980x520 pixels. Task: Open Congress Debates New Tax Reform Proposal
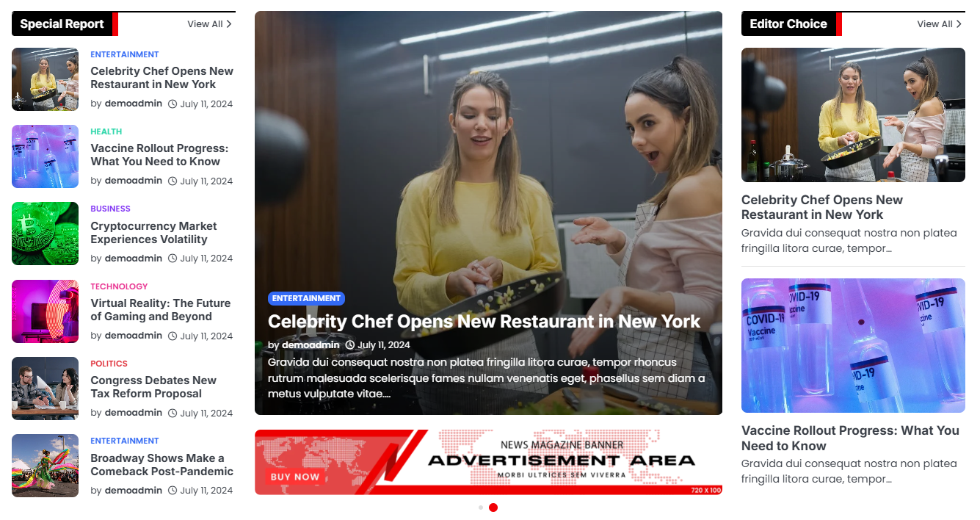click(153, 387)
